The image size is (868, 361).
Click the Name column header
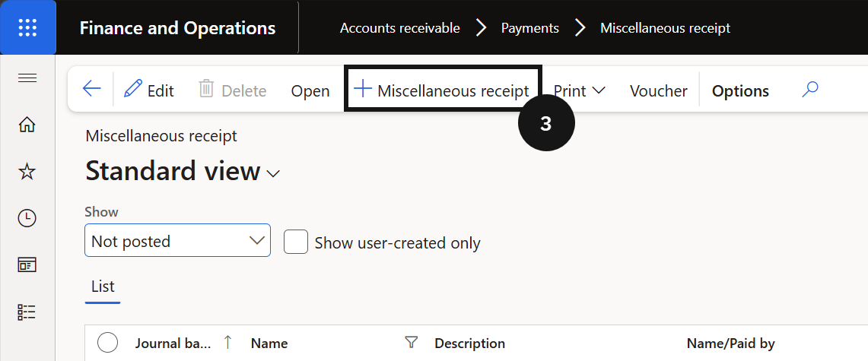point(269,344)
